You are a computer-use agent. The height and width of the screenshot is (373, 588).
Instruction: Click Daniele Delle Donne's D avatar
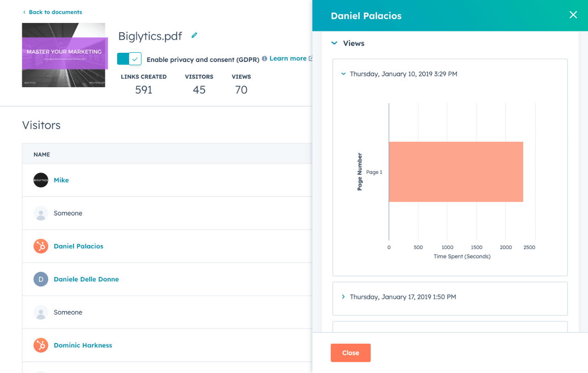(x=41, y=279)
